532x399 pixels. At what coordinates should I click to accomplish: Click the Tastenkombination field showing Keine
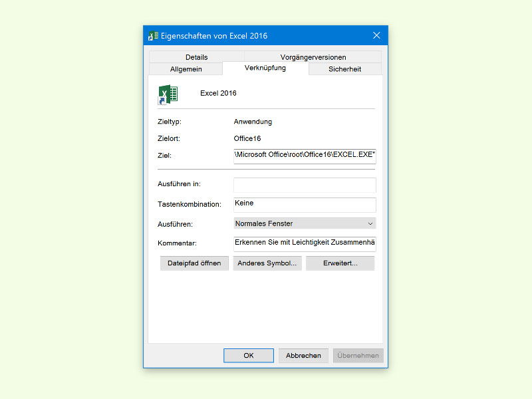coord(305,205)
